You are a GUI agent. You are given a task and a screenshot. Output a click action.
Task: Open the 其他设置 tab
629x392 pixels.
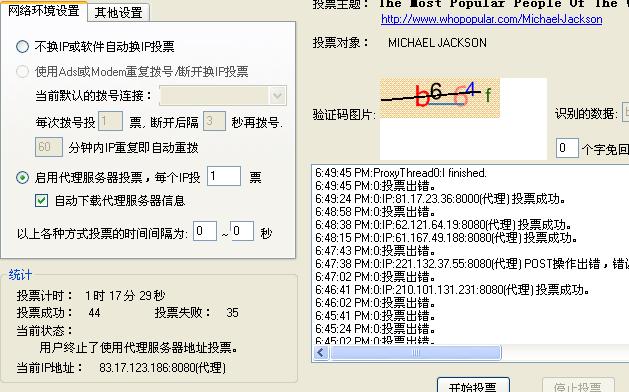pyautogui.click(x=119, y=12)
